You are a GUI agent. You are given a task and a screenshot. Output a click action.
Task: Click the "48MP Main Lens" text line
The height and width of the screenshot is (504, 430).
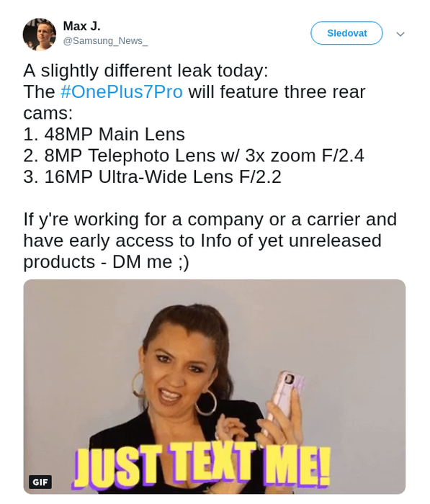coord(104,134)
